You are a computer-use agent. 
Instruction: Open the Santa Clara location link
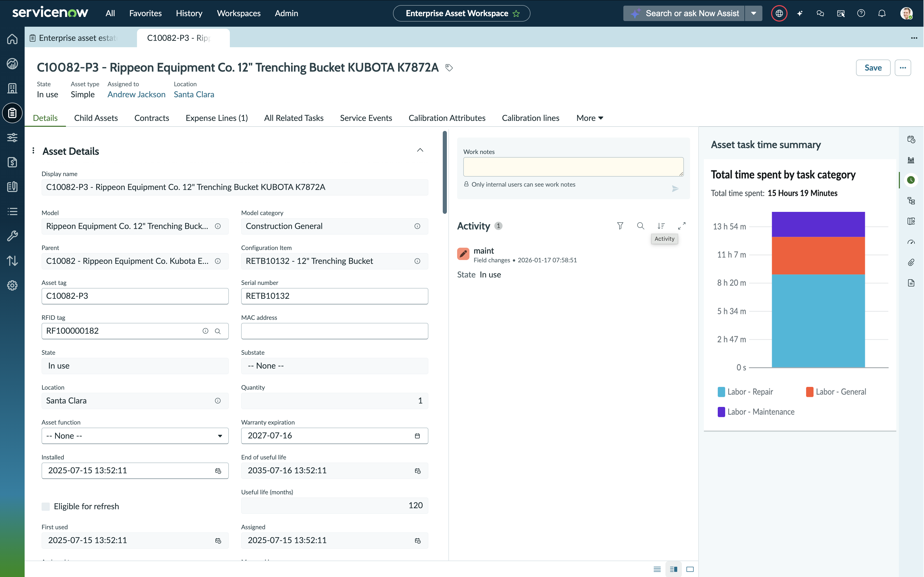click(x=194, y=94)
